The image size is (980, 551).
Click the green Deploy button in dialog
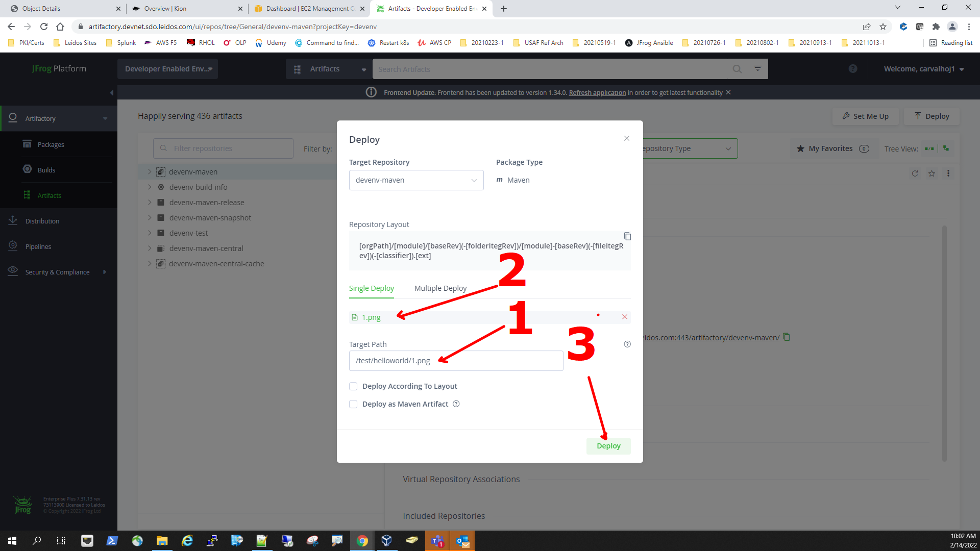tap(608, 446)
